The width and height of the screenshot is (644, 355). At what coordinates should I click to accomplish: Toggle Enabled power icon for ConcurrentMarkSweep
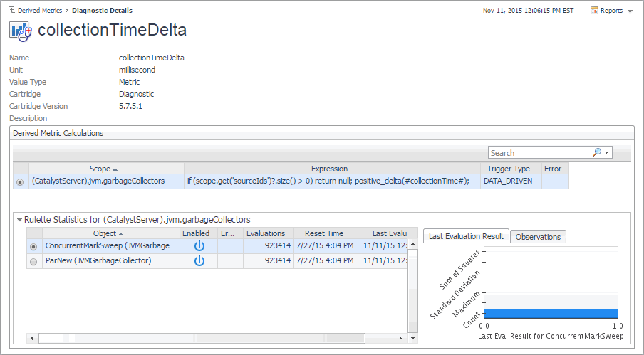tap(199, 246)
